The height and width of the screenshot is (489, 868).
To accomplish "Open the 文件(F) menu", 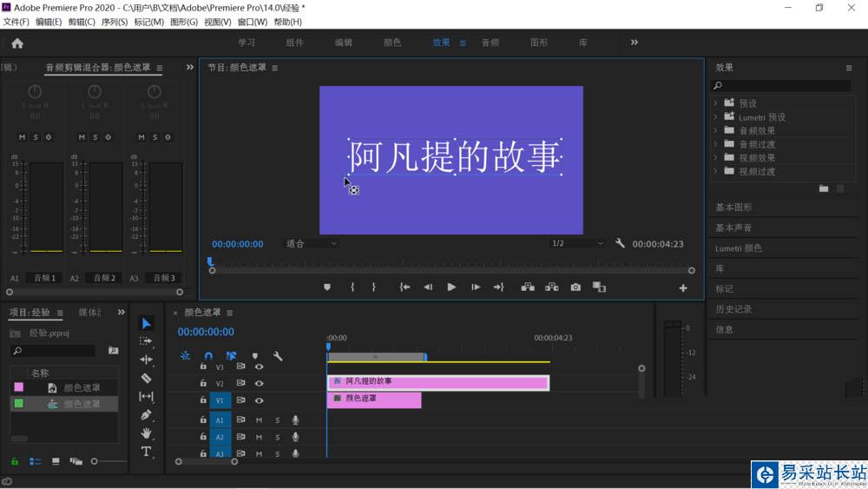I will click(16, 22).
